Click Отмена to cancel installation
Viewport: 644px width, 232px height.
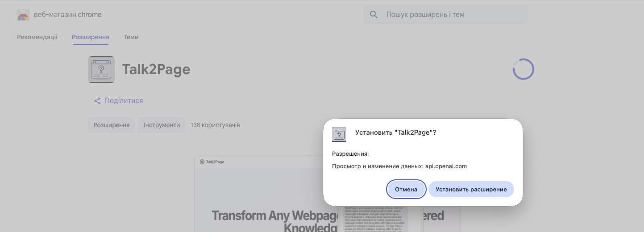[406, 190]
